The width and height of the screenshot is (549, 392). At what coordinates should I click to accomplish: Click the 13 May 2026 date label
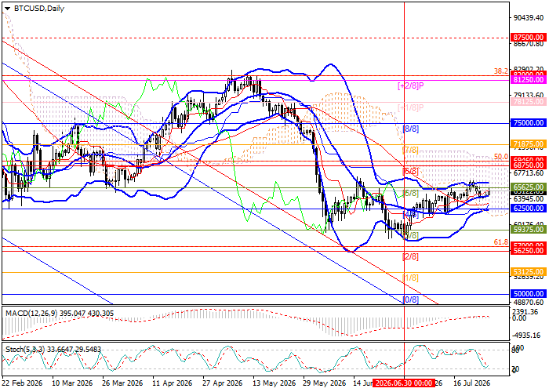coord(274,383)
